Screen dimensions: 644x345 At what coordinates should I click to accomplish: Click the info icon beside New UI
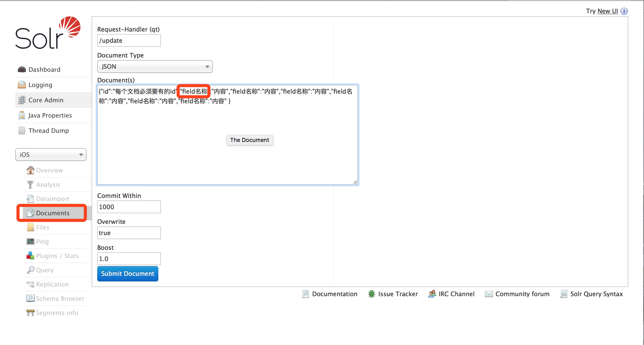[624, 11]
